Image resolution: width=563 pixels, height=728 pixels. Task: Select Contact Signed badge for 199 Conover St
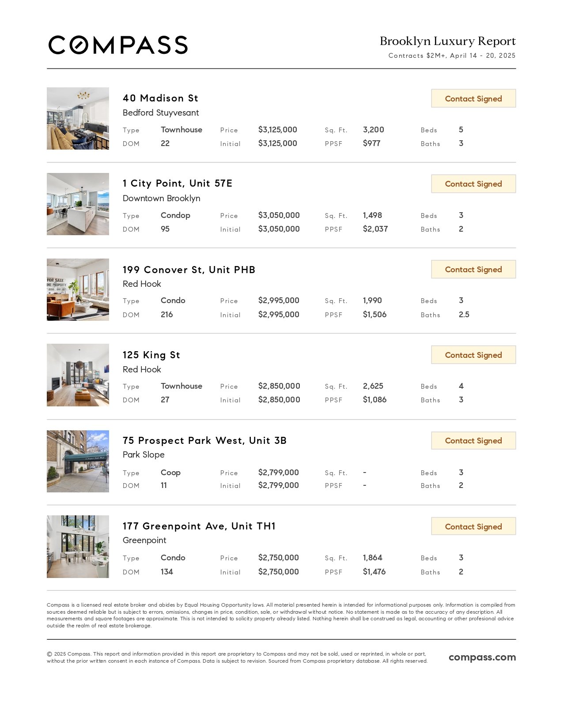point(473,269)
